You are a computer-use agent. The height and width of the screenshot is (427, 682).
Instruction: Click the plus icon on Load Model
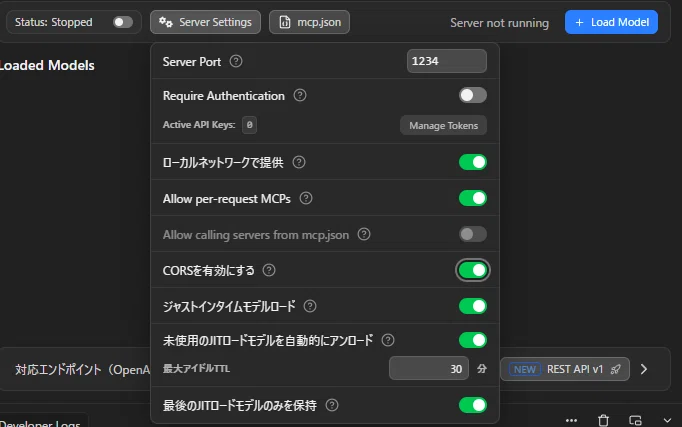pyautogui.click(x=579, y=22)
